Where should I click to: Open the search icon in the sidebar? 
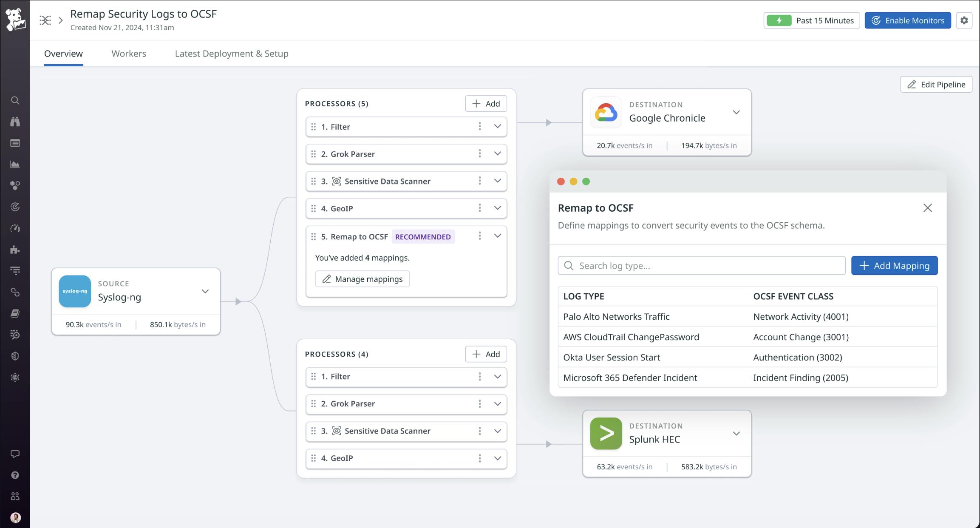tap(15, 100)
